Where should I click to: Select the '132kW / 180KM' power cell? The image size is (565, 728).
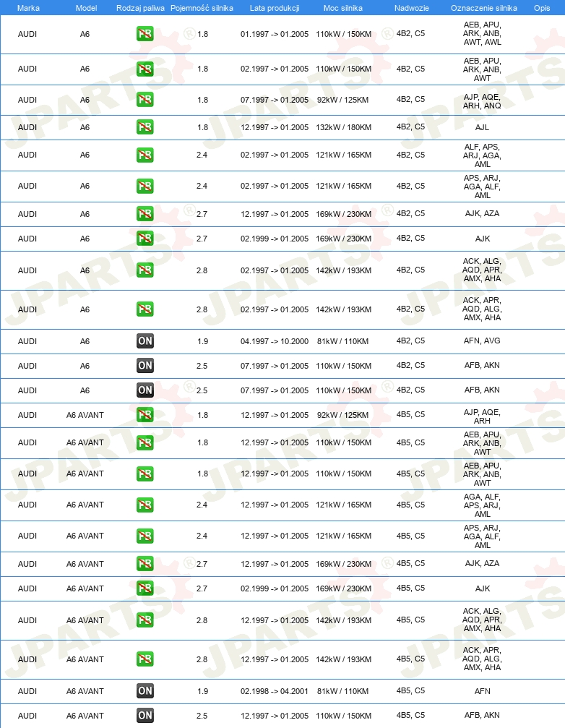(x=344, y=127)
